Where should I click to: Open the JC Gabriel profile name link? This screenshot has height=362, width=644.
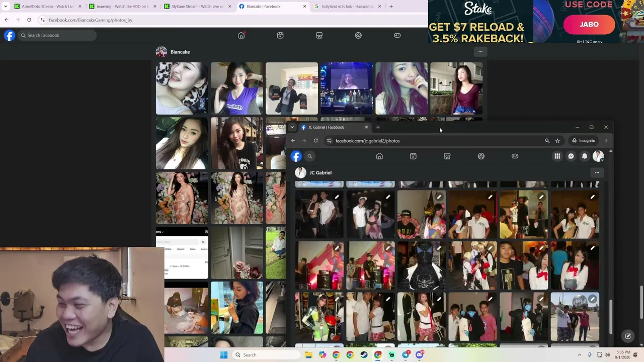(320, 172)
